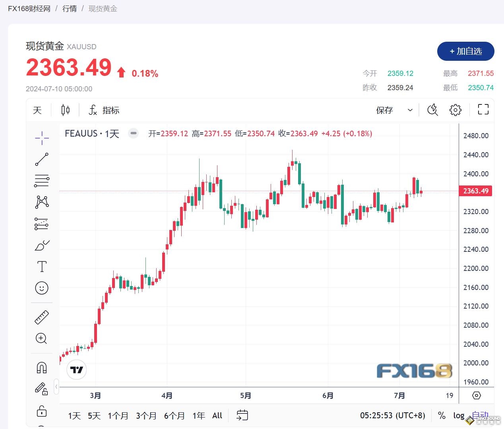
Task: Expand the save layout dropdown arrow
Action: [x=410, y=110]
